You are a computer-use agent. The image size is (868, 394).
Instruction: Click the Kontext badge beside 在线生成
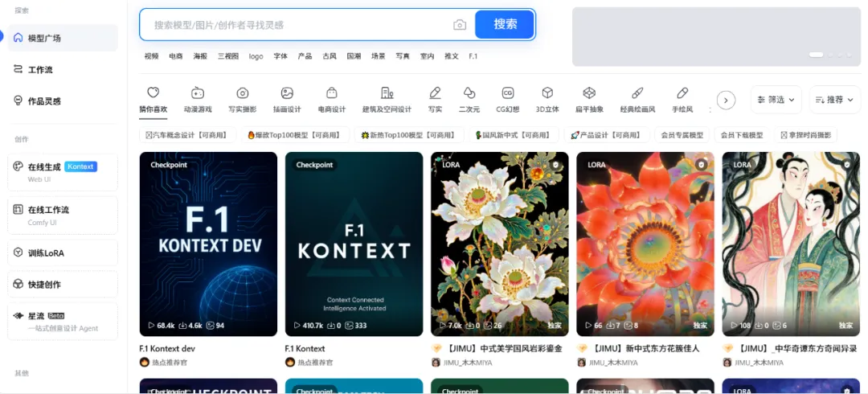pos(81,166)
